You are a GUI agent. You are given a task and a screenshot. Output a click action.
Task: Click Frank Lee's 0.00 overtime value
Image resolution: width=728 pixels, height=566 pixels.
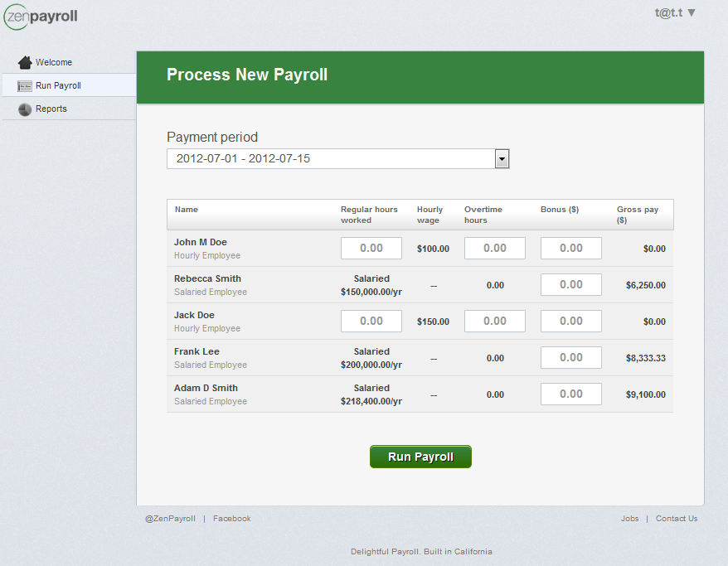[x=495, y=358]
